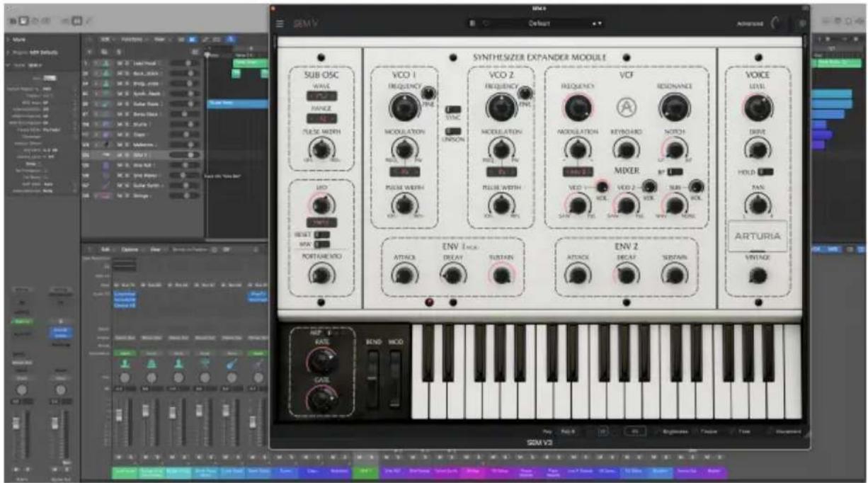Click the VCO 2 Frequency knob
Viewport: 868px width, 483px height.
click(500, 108)
